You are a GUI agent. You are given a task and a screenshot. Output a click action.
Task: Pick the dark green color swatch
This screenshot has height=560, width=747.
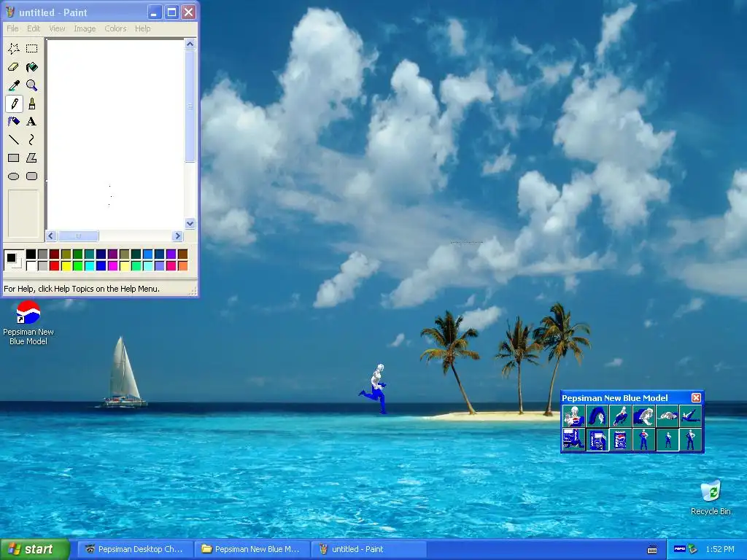pos(77,254)
